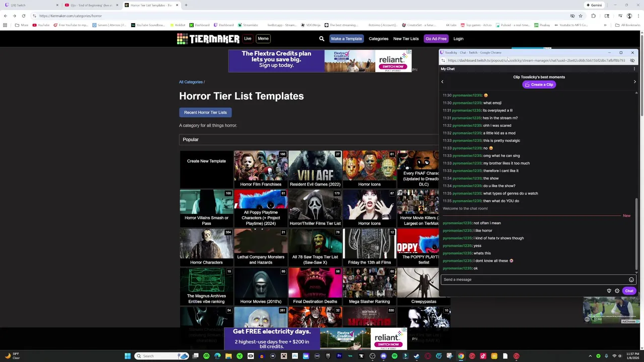
Task: Open the Live menu item on TierMaker
Action: click(248, 39)
